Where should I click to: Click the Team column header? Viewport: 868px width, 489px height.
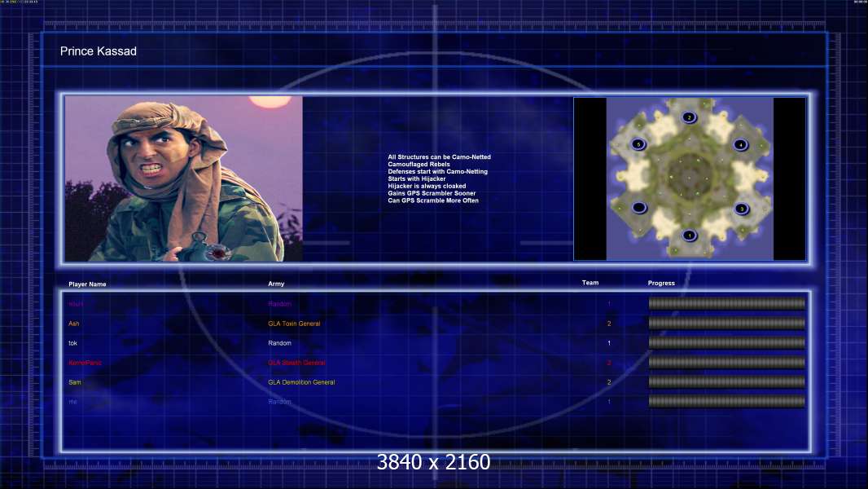click(x=590, y=283)
